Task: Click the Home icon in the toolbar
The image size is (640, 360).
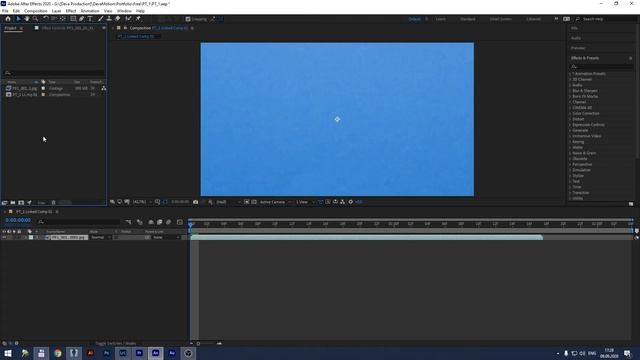Action: pyautogui.click(x=8, y=19)
